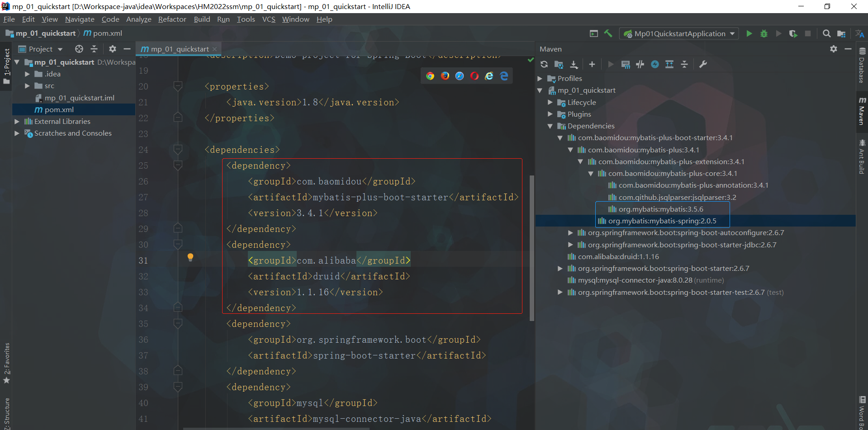Start debugging with the green bug icon

tap(764, 33)
